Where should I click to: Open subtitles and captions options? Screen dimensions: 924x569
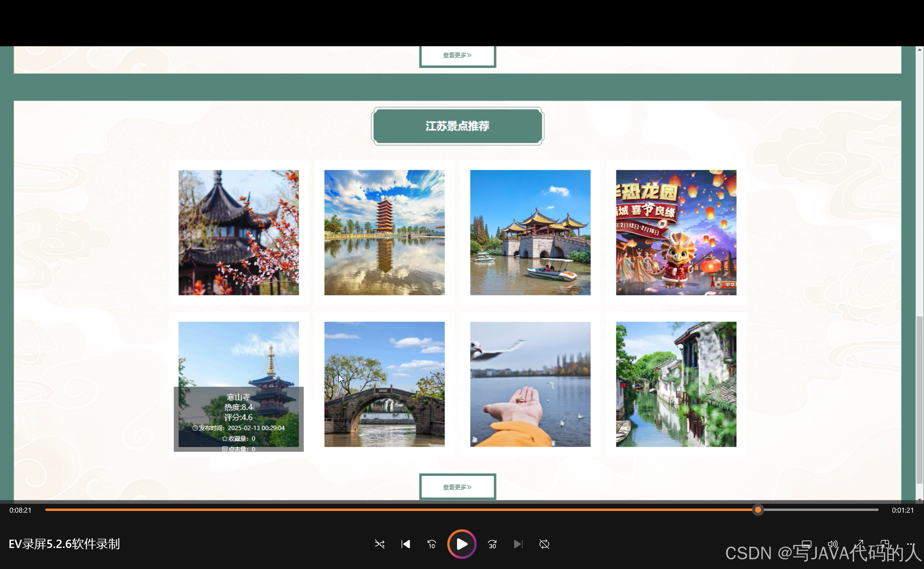point(806,544)
